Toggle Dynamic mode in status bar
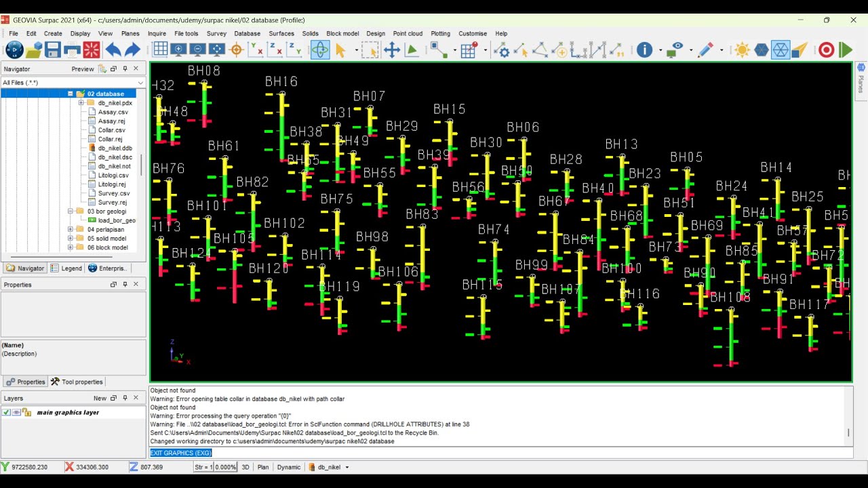 (288, 467)
